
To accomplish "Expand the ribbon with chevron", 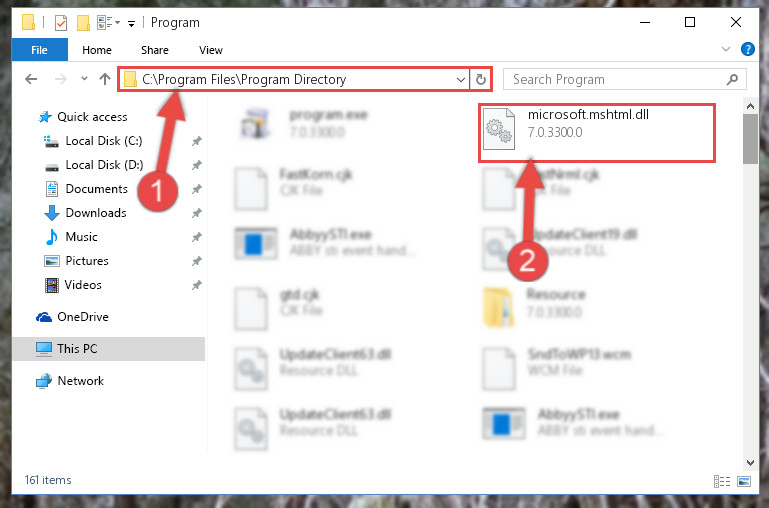I will click(x=726, y=49).
